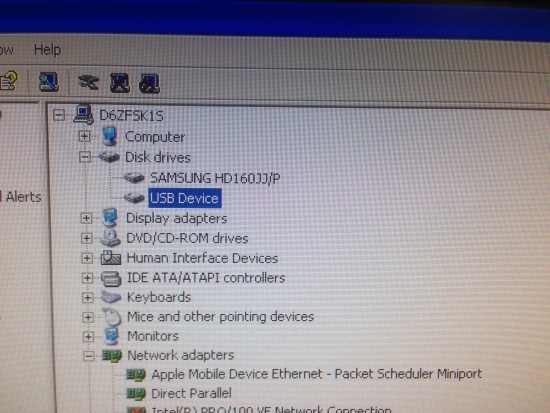Click the Monitors category icon
550x413 pixels.
click(x=112, y=335)
